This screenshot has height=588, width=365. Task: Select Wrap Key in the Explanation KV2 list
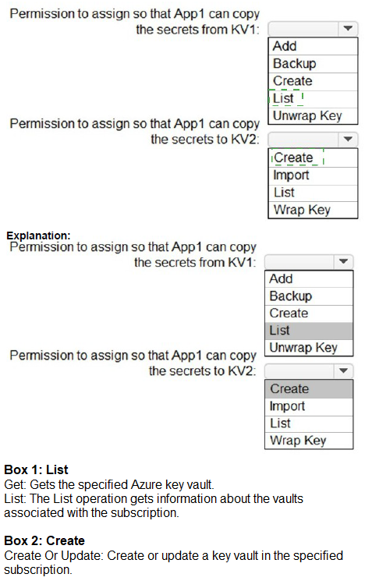pyautogui.click(x=309, y=441)
